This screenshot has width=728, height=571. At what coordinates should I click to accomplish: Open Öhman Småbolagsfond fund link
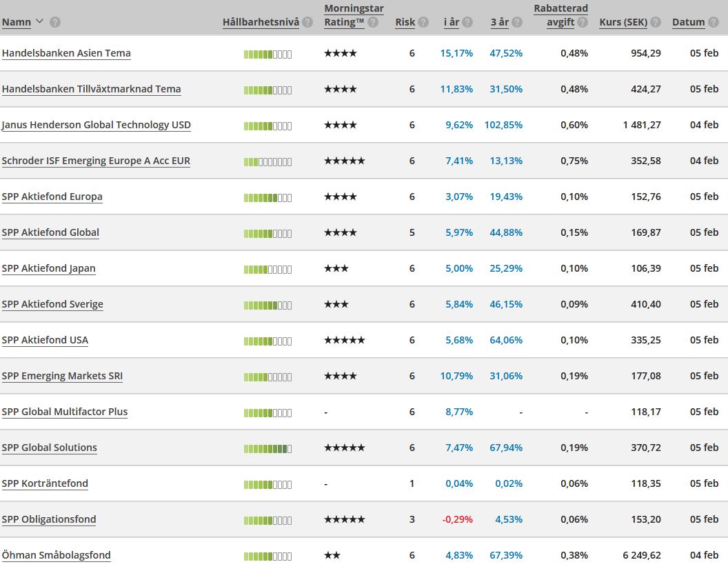56,555
